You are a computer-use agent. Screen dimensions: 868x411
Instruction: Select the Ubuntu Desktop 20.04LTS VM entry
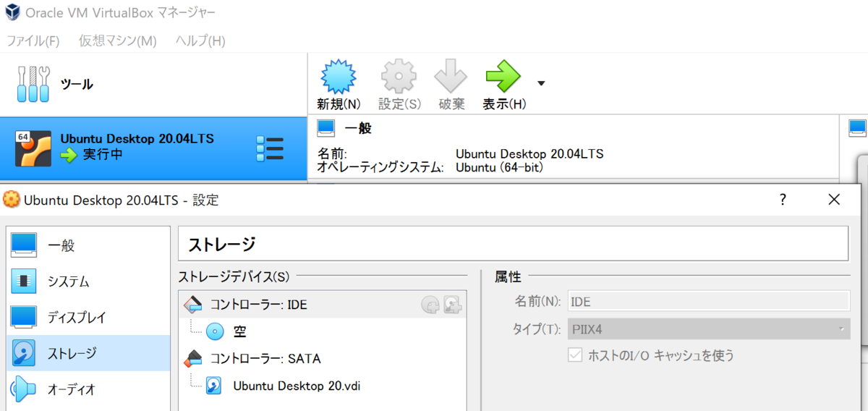[153, 148]
